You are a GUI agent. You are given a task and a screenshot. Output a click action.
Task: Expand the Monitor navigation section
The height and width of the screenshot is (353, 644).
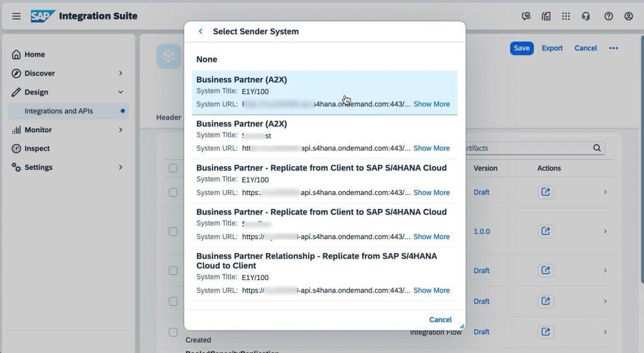[120, 130]
